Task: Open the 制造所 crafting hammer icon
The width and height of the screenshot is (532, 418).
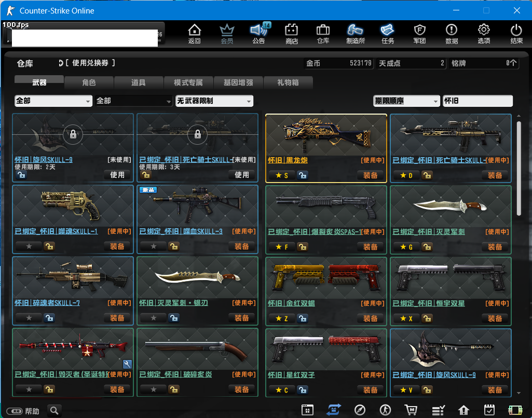Action: [355, 34]
